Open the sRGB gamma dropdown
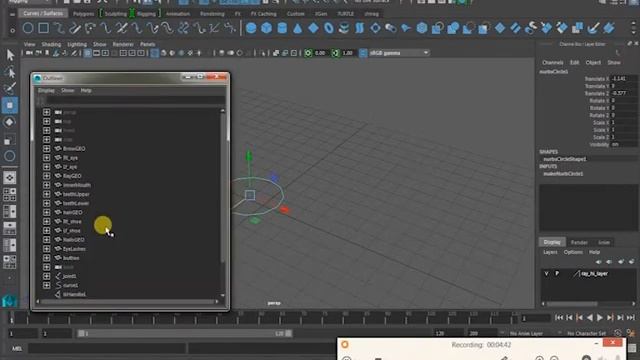Image resolution: width=640 pixels, height=360 pixels. tap(399, 53)
